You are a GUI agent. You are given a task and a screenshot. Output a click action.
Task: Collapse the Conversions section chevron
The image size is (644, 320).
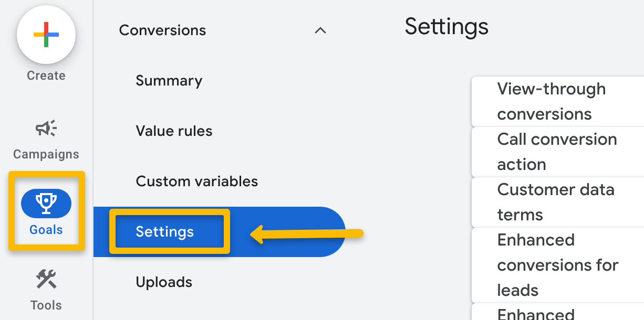click(x=320, y=30)
